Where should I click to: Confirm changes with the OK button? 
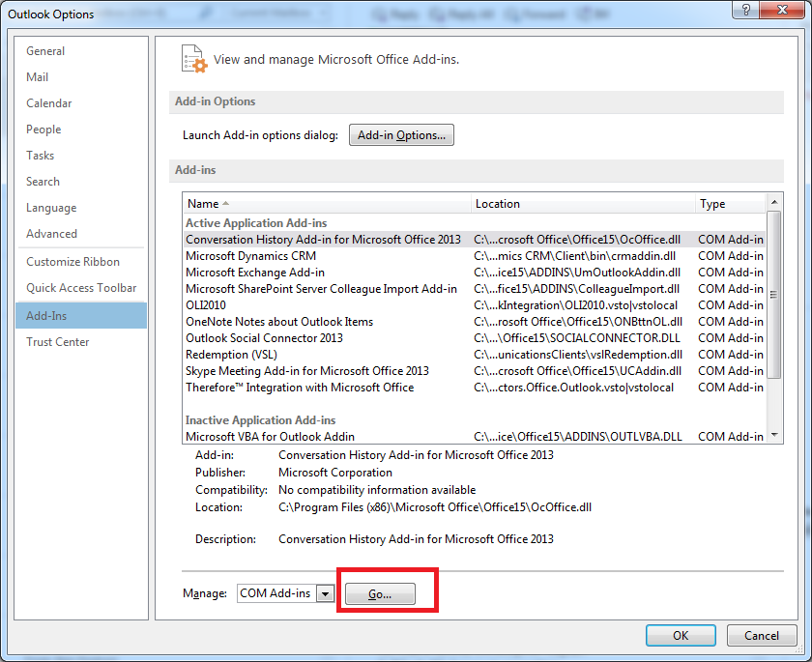click(681, 635)
